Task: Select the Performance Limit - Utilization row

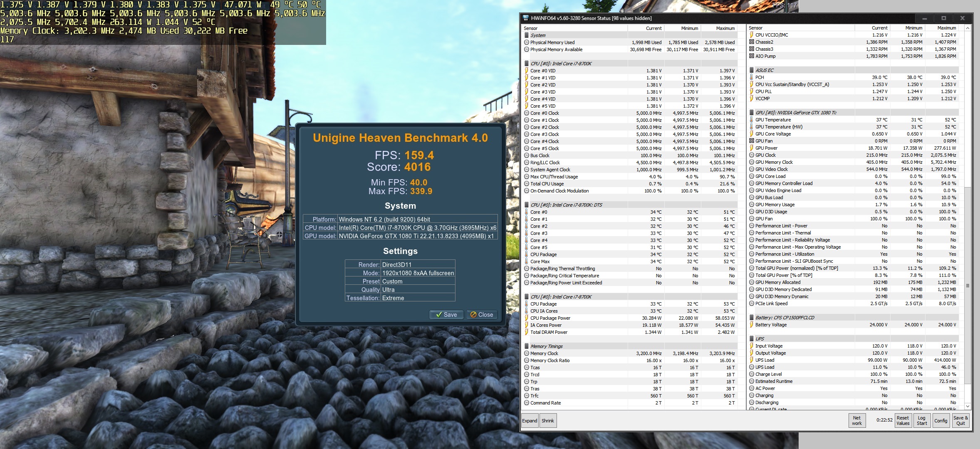Action: (853, 254)
